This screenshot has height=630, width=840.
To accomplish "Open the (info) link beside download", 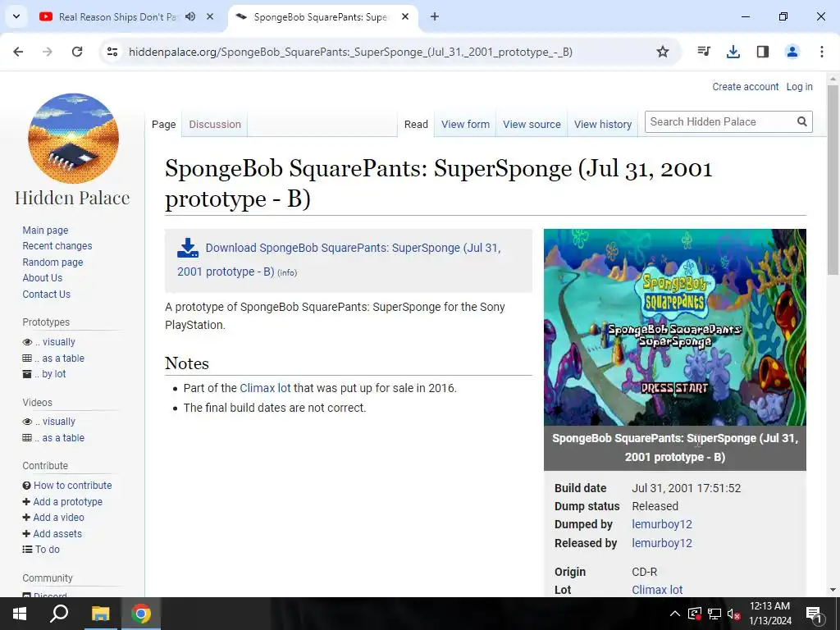I will pyautogui.click(x=287, y=272).
